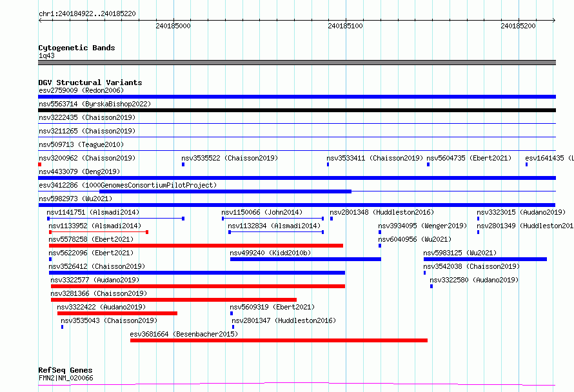Screen dimensions: 574x392
Task: Click nsv3281366 (Chaisson2019) label
Action: 99,293
